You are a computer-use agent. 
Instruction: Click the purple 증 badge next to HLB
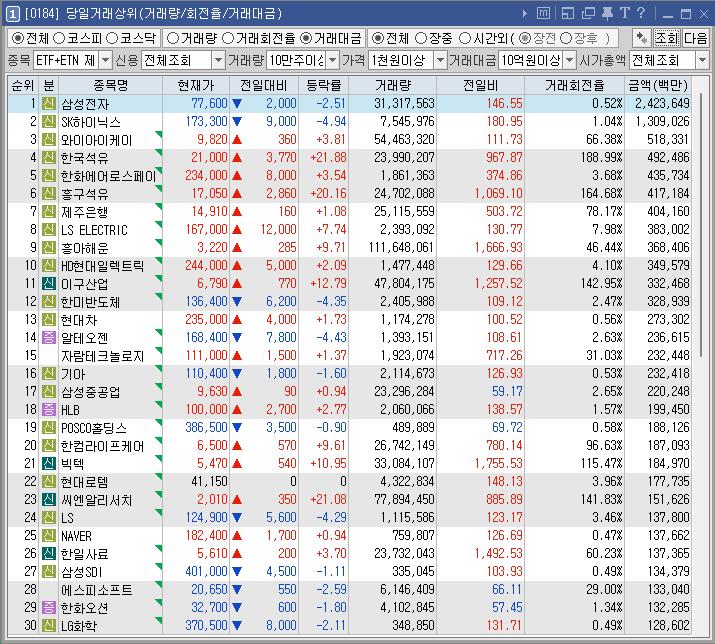click(49, 409)
